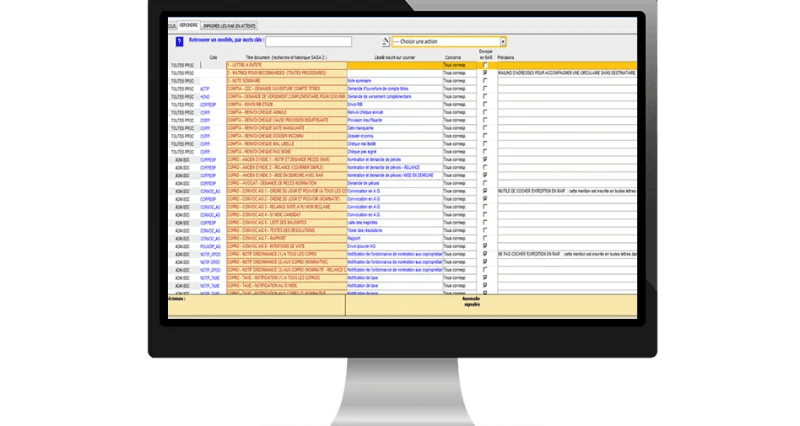Uncheck RAR for 'Matrice pour recommandés' row

click(486, 73)
